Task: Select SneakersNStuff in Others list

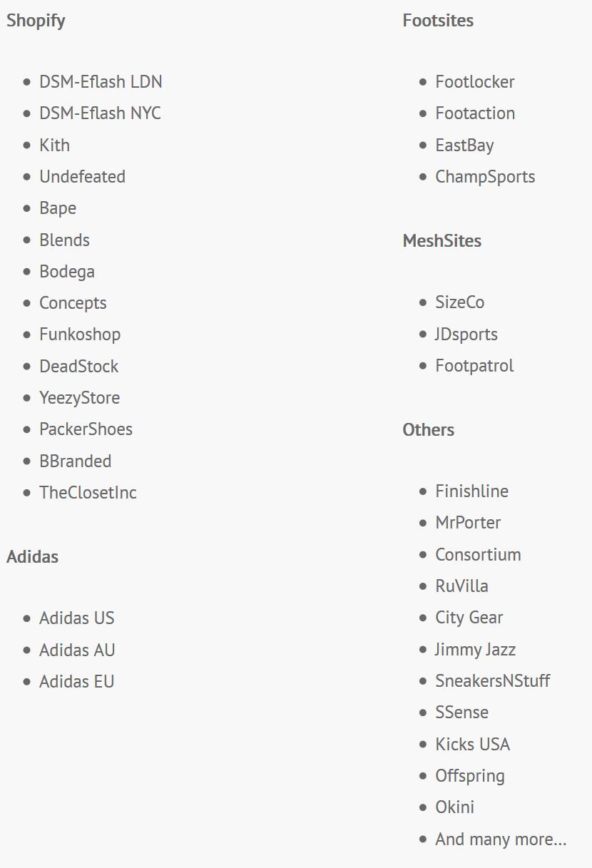Action: 493,681
